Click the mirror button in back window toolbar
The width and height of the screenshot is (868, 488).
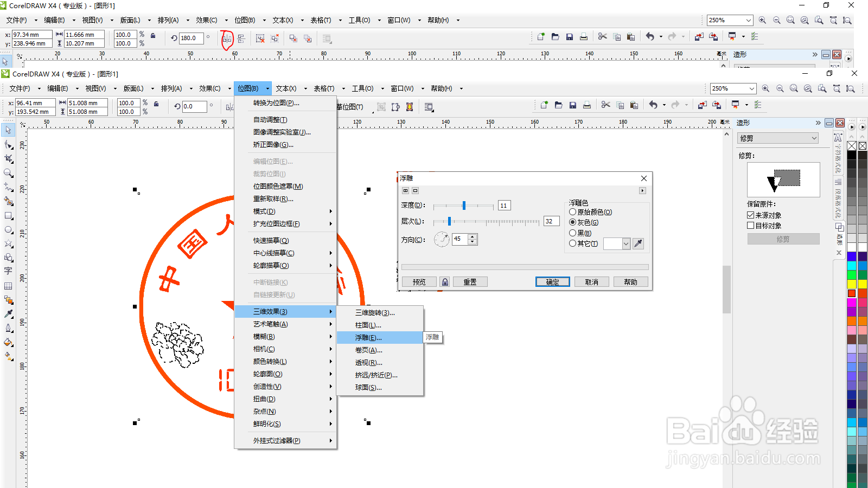click(x=227, y=38)
